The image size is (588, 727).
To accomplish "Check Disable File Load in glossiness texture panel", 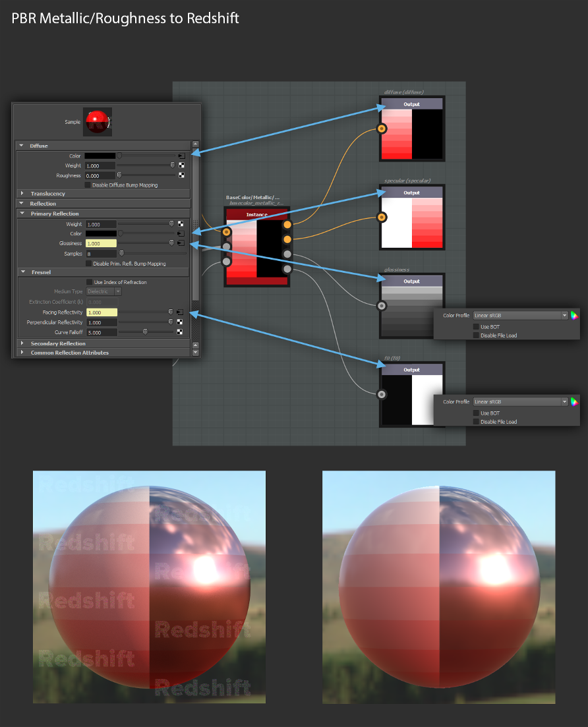I will click(476, 335).
